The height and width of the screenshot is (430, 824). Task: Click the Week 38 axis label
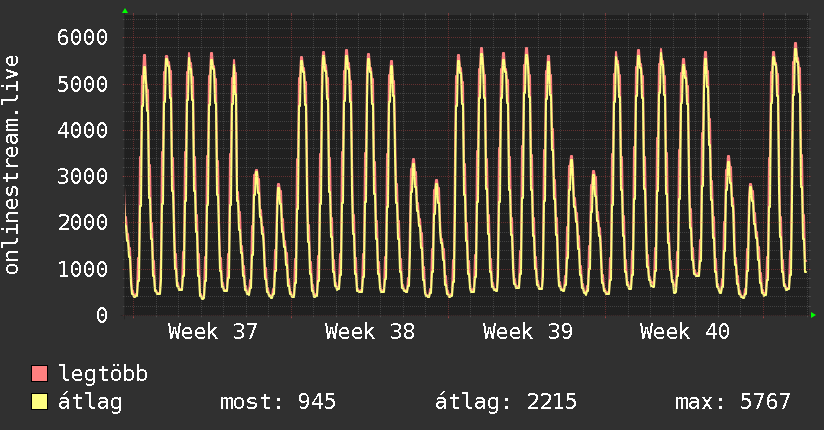pos(370,332)
